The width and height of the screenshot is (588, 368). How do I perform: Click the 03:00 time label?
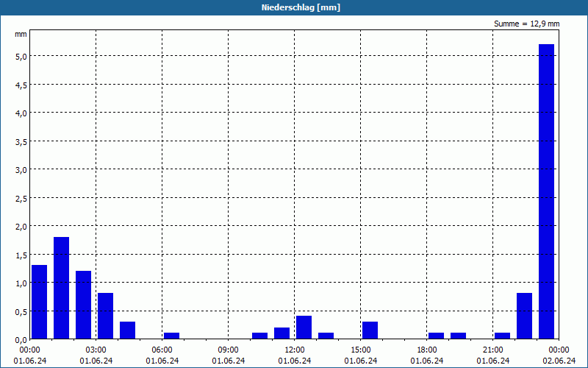(x=96, y=350)
